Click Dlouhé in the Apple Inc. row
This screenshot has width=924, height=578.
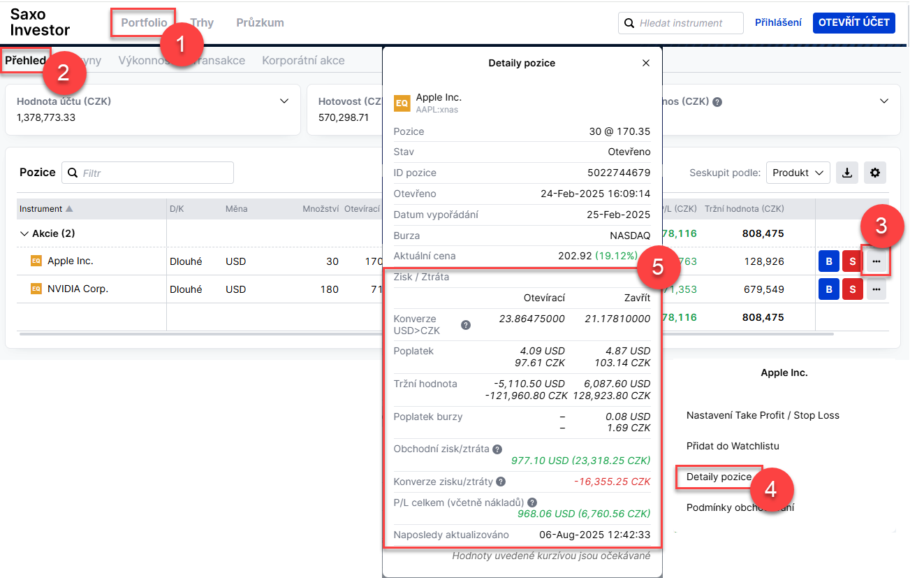click(186, 261)
